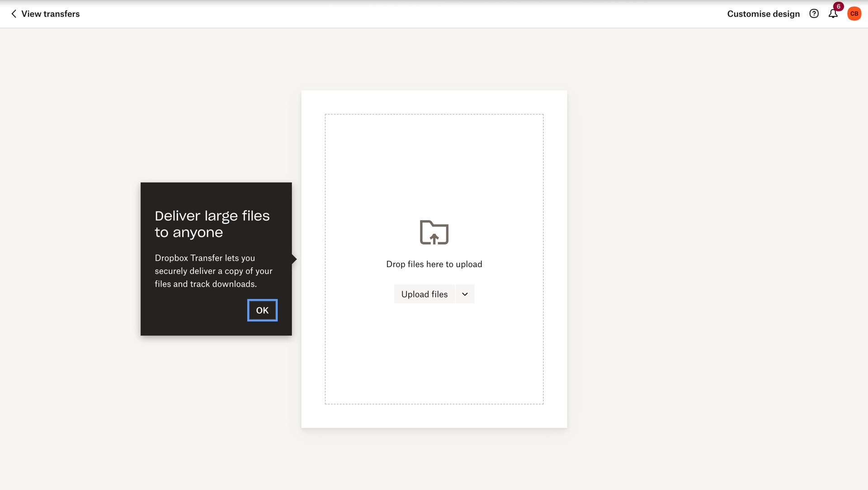Dismiss the tooltip by clicking OK
868x490 pixels.
click(x=262, y=310)
